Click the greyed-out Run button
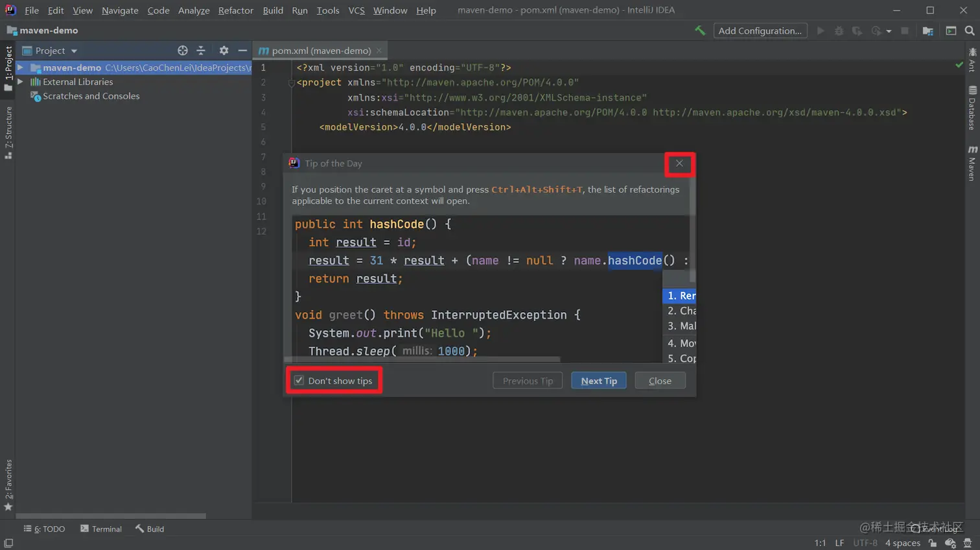The width and height of the screenshot is (980, 550). [821, 30]
